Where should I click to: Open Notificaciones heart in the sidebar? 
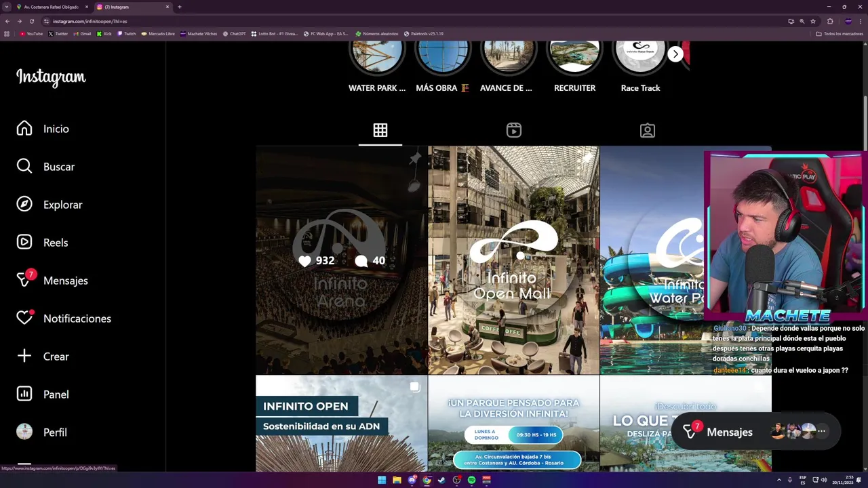pyautogui.click(x=64, y=319)
